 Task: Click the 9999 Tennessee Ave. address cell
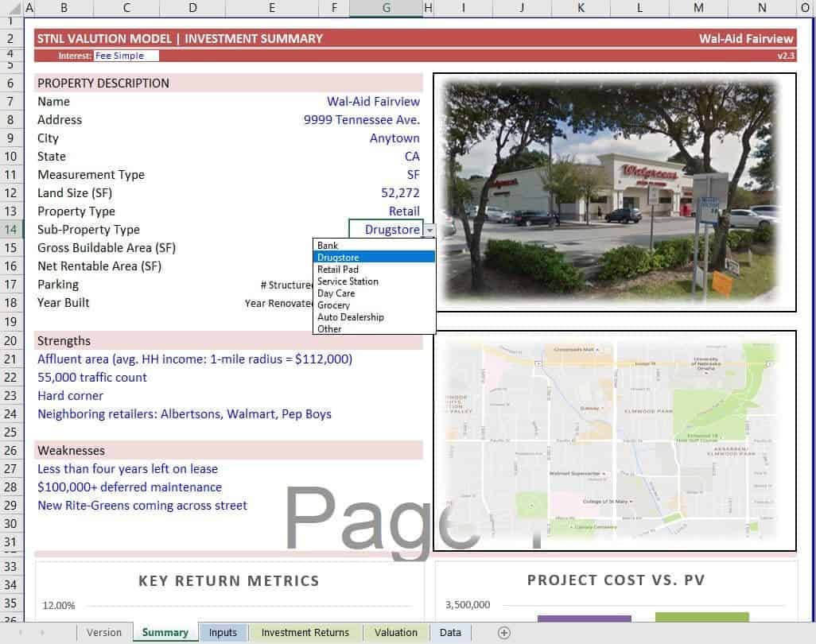coord(362,119)
